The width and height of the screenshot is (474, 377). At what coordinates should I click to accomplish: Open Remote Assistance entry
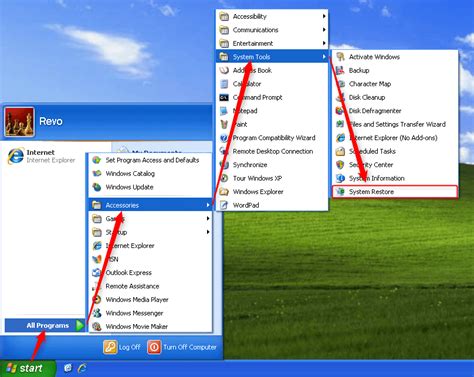(150, 286)
